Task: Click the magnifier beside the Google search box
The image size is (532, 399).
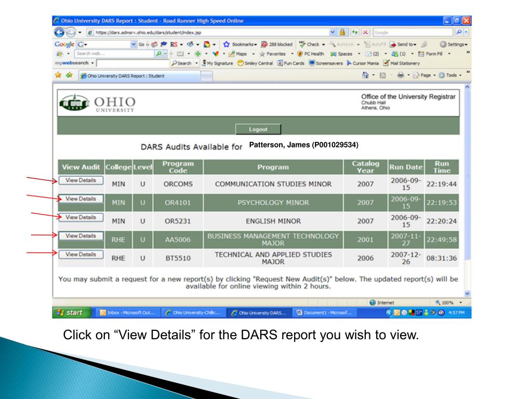Action: click(x=458, y=32)
